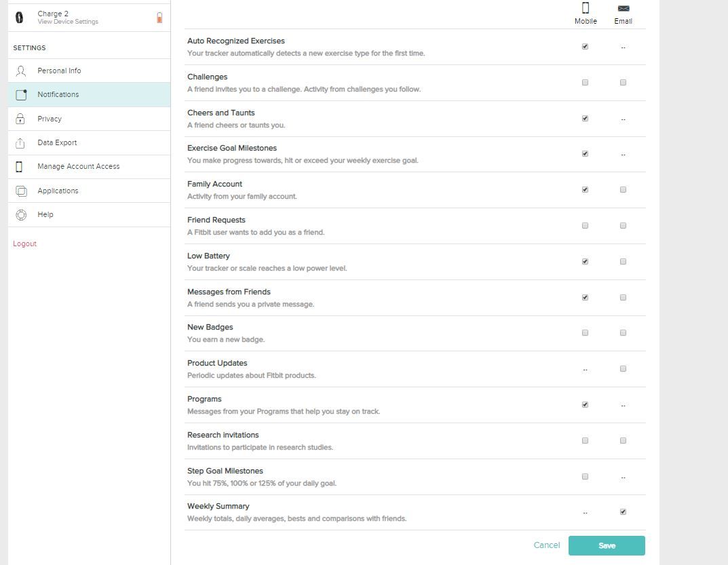This screenshot has height=565, width=728.
Task: Click the Charge 2 tracker device icon
Action: [19, 18]
